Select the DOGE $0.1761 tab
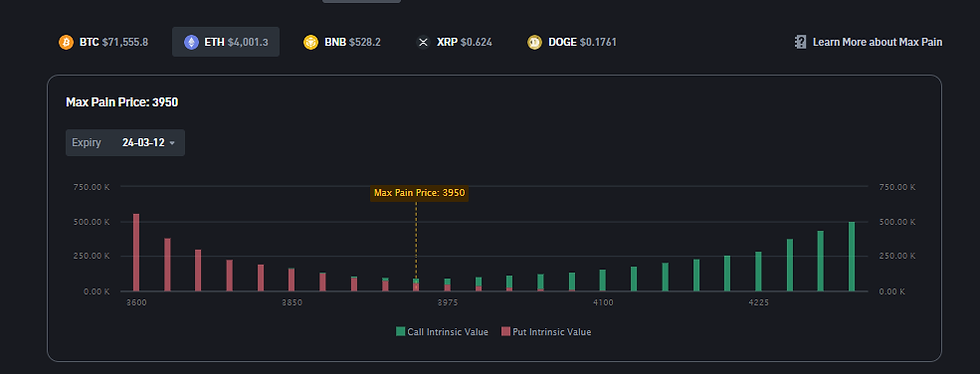The width and height of the screenshot is (980, 374). (572, 42)
